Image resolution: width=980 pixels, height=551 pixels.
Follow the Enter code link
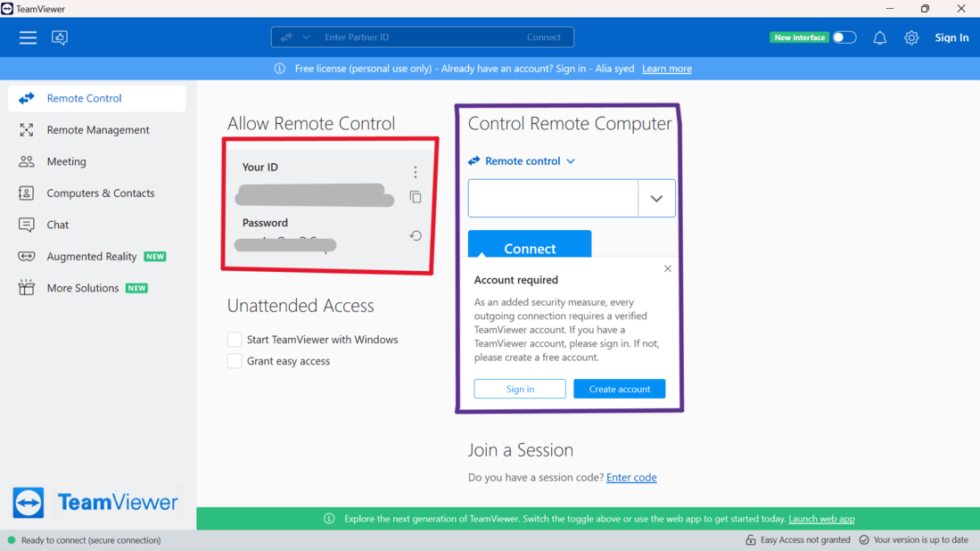pyautogui.click(x=631, y=477)
